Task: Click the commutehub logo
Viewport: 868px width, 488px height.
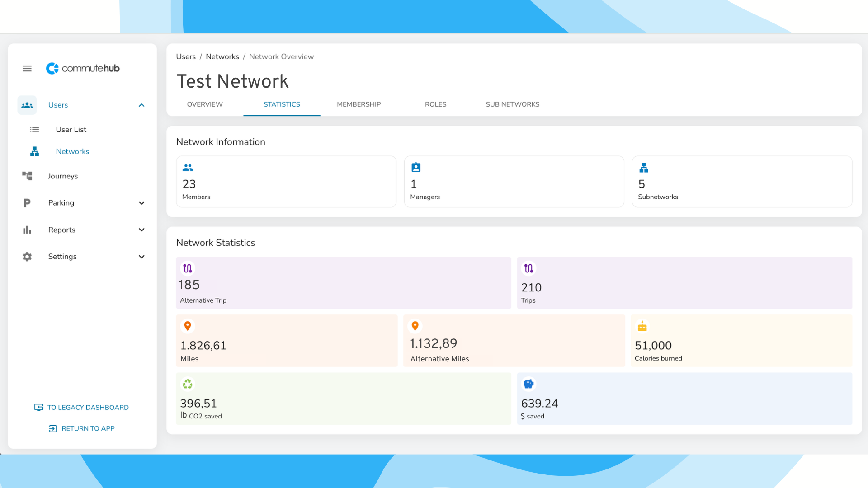Action: [83, 68]
